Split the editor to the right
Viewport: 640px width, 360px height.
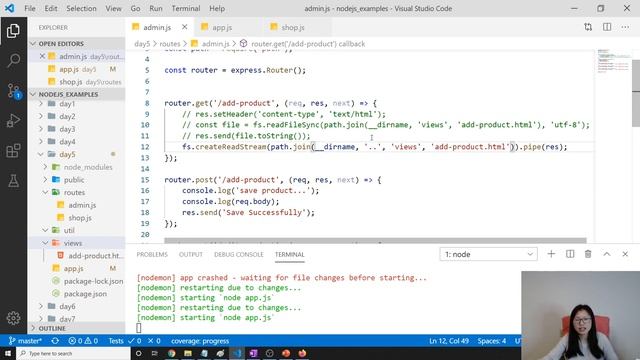607,27
